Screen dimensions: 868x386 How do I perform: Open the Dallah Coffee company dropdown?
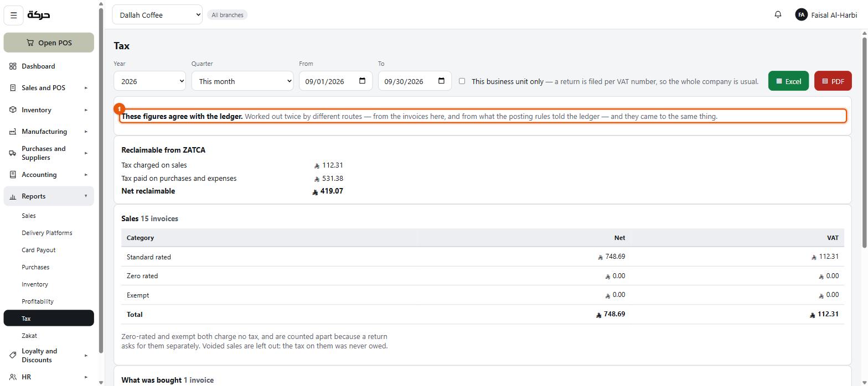[157, 15]
